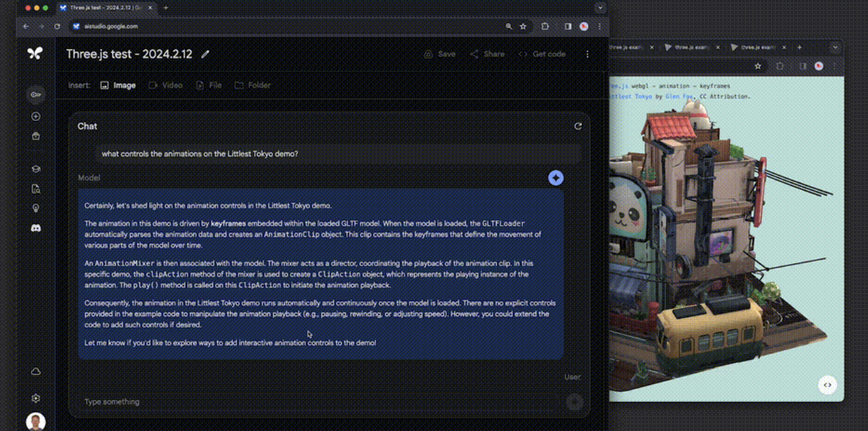Expand tab search dropdown in AI Studio window
Image resolution: width=868 pixels, height=431 pixels.
(x=600, y=8)
